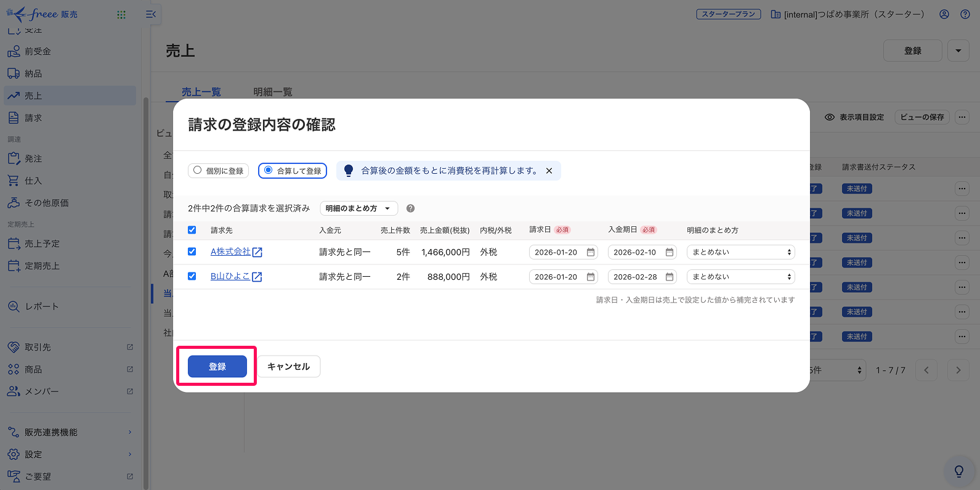The width and height of the screenshot is (980, 490).
Task: Click the 登録 button in page header
Action: click(x=913, y=51)
